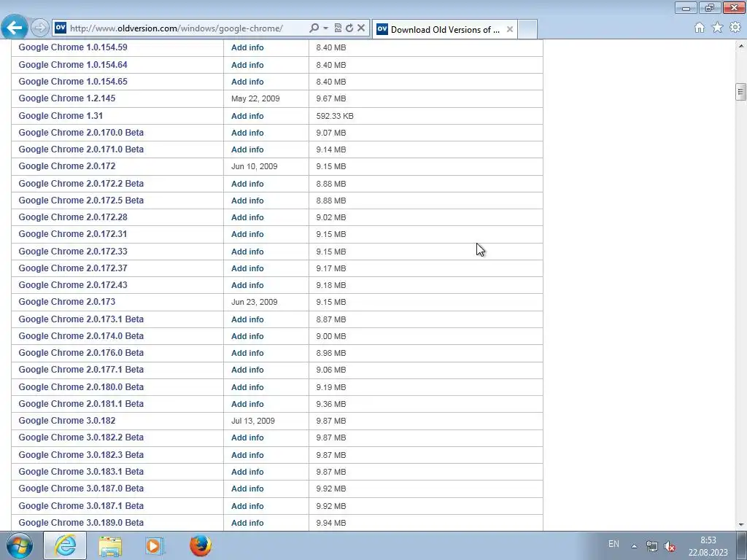The image size is (747, 560).
Task: Click the Forward navigation arrow
Action: (x=40, y=28)
